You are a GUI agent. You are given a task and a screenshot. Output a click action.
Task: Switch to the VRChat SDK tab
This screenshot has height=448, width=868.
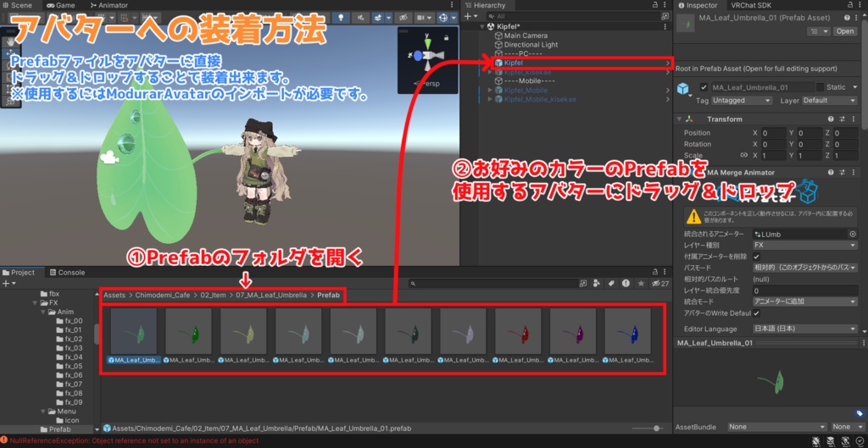751,5
